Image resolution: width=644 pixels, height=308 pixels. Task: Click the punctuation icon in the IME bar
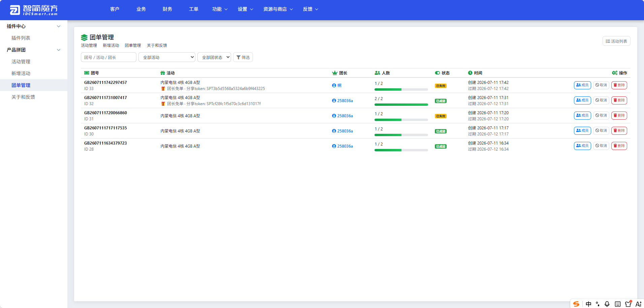[598, 304]
